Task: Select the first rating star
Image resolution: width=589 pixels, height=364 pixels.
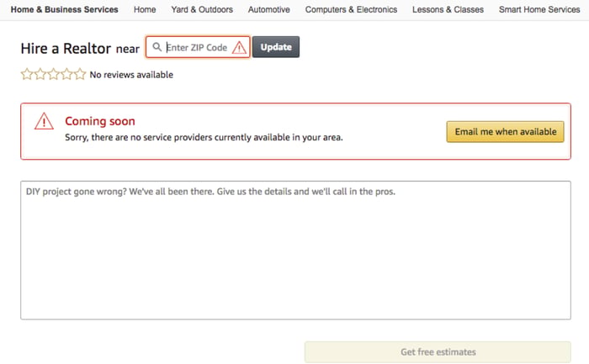Action: coord(27,74)
